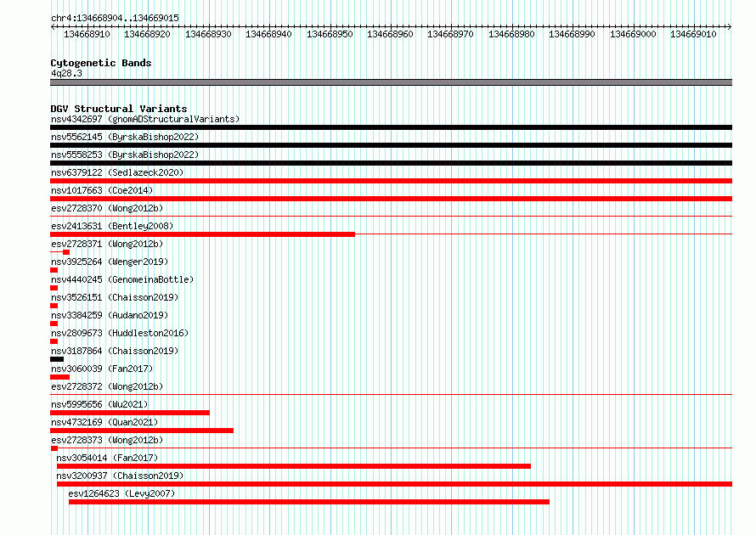The height and width of the screenshot is (535, 756).
Task: Click ruler position 134668990
Action: pos(572,34)
